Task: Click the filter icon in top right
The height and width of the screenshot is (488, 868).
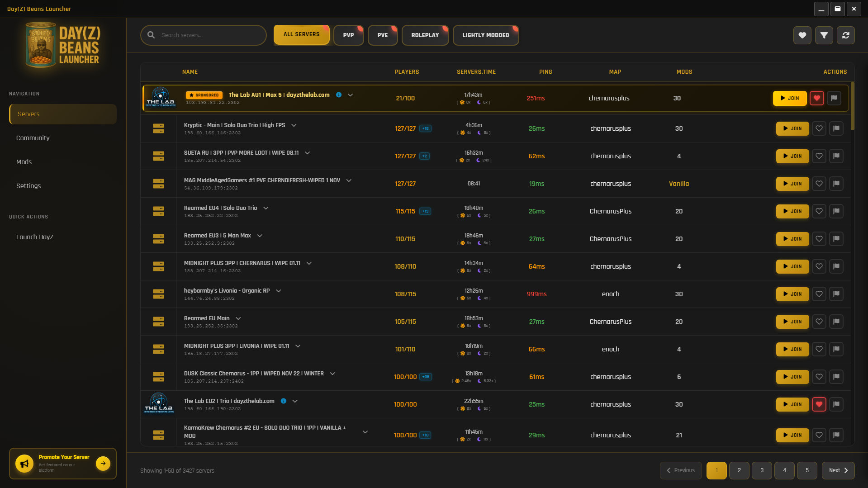Action: [824, 35]
